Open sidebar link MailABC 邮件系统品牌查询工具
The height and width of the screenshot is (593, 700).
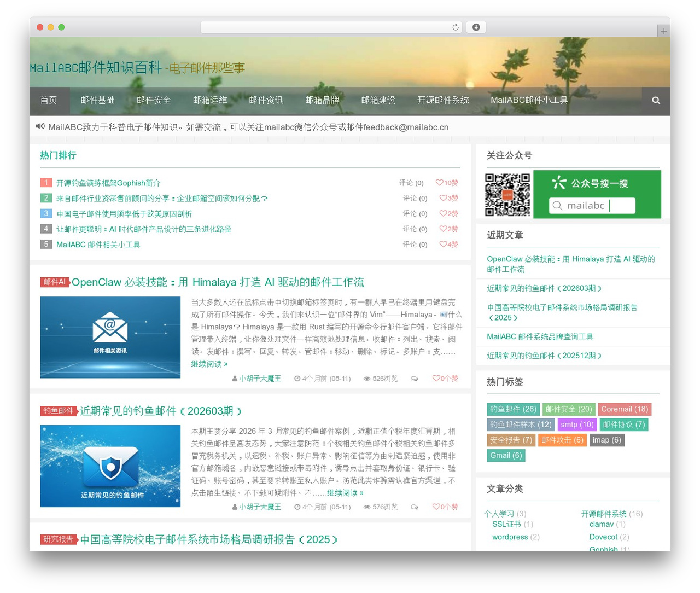540,336
